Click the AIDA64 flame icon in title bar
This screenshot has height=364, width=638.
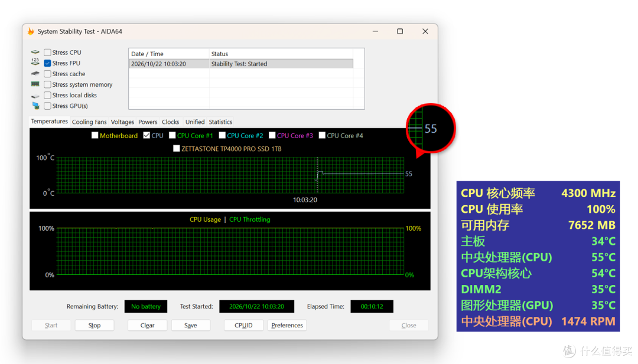point(31,31)
